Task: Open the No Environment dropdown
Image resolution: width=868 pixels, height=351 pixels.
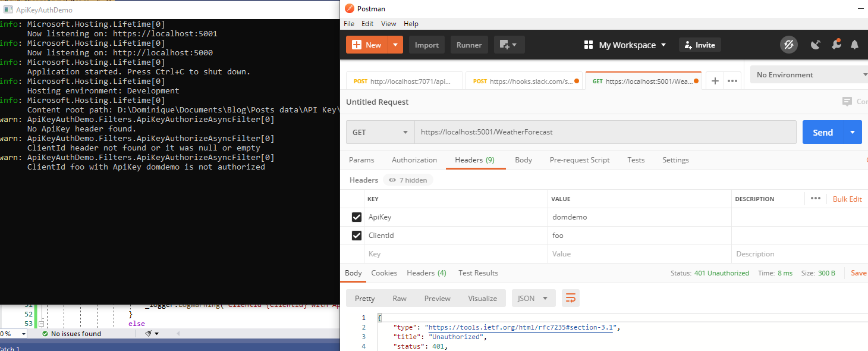Action: pyautogui.click(x=809, y=75)
